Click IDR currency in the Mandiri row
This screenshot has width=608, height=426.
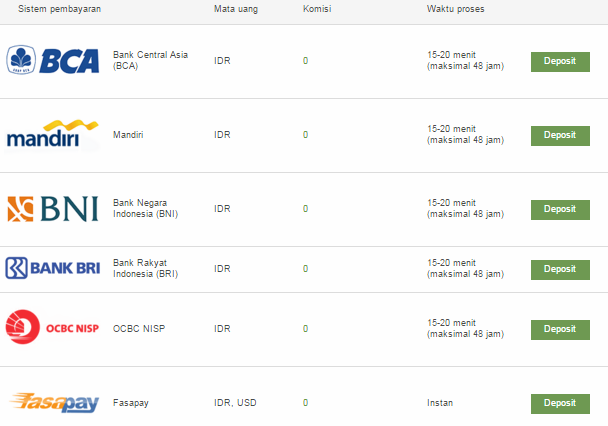tap(222, 135)
